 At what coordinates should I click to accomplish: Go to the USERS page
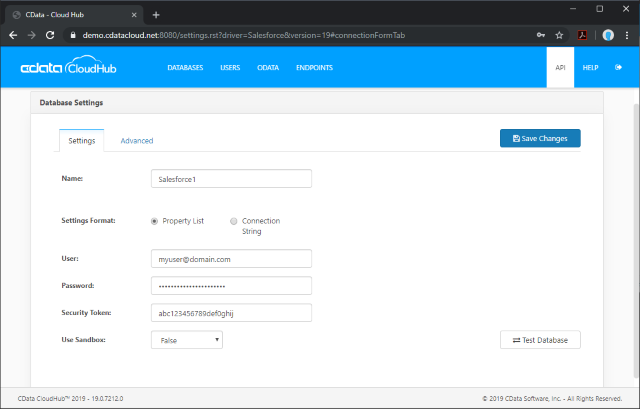[230, 68]
